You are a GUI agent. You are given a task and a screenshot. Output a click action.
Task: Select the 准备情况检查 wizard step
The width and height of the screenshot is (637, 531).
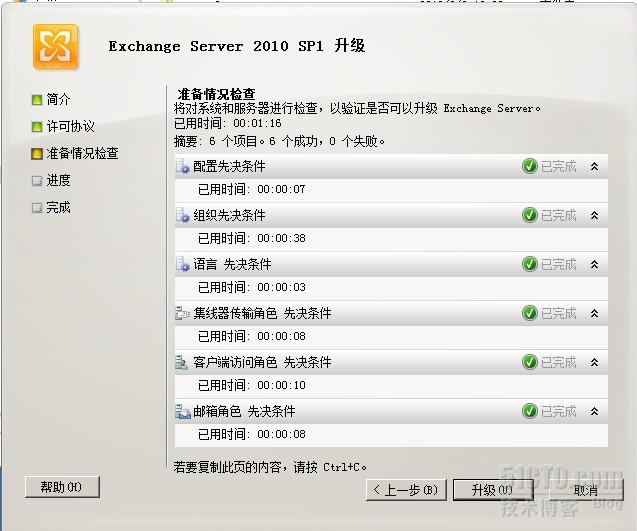[x=82, y=154]
